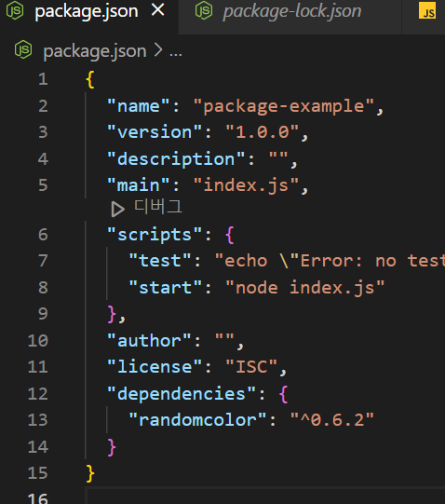Click the "test" key on line 7
Screen dimensions: 445x504
[x=160, y=261]
